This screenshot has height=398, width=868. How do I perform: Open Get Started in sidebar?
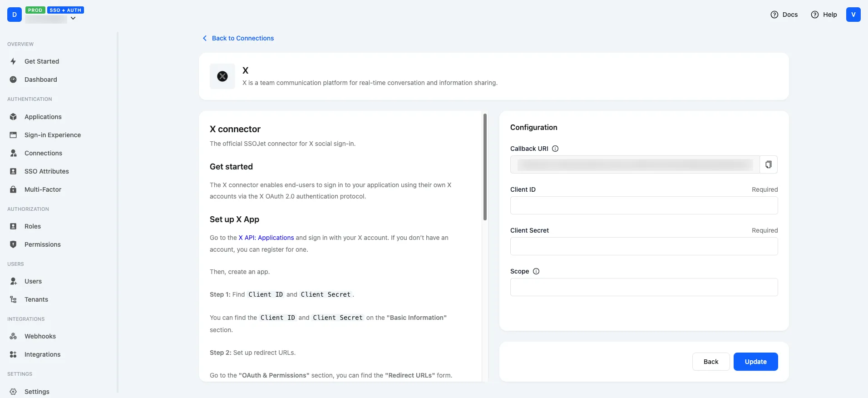click(42, 61)
